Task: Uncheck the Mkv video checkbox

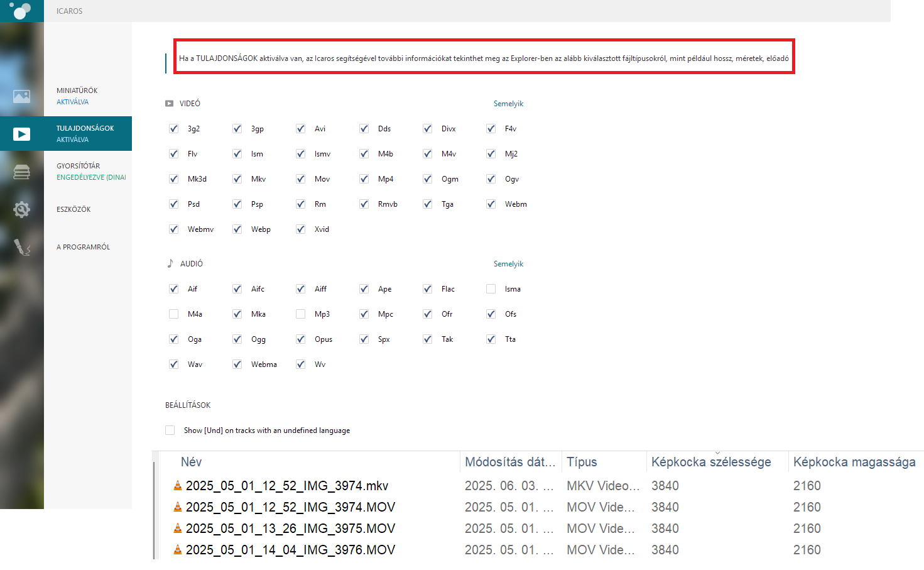Action: click(237, 179)
